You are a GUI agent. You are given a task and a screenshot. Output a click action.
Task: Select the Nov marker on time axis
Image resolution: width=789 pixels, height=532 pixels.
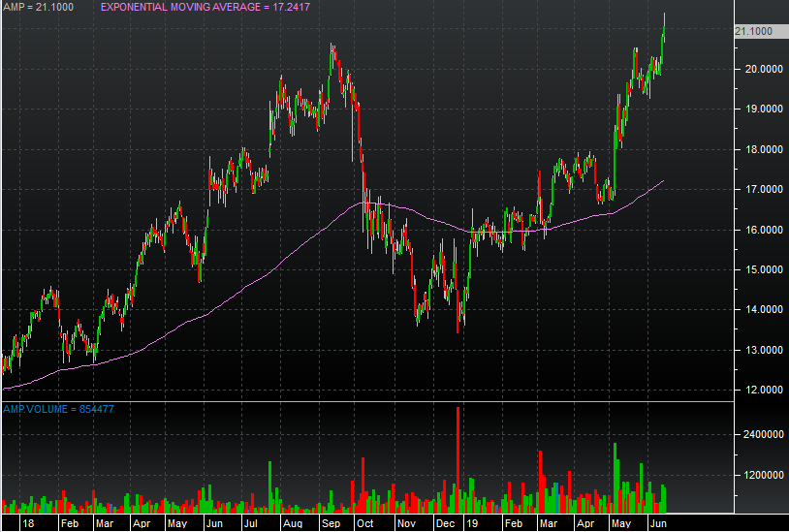click(407, 522)
